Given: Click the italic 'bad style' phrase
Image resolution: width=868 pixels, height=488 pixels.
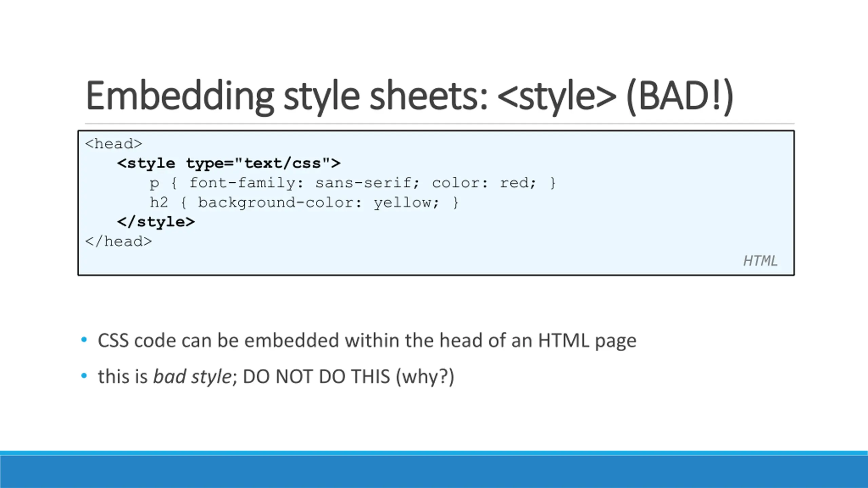Looking at the screenshot, I should pyautogui.click(x=192, y=377).
